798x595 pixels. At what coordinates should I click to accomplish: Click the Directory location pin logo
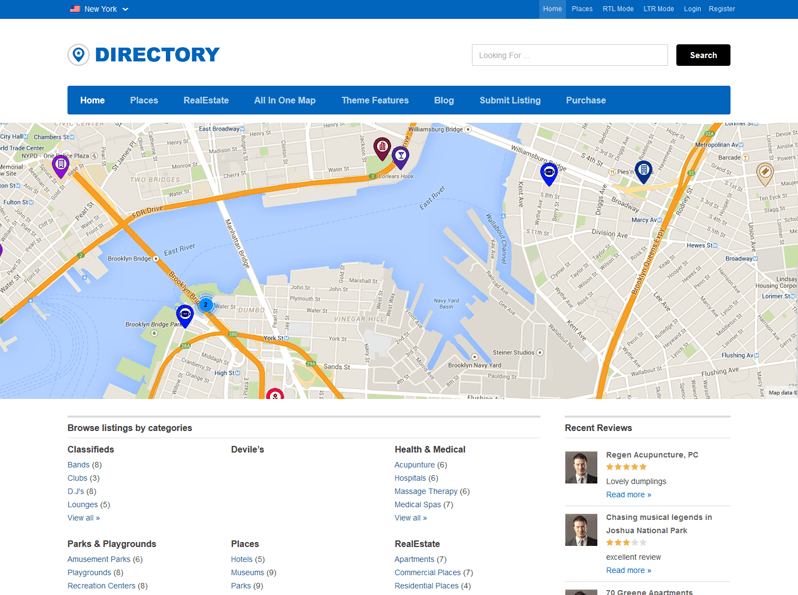(x=78, y=54)
